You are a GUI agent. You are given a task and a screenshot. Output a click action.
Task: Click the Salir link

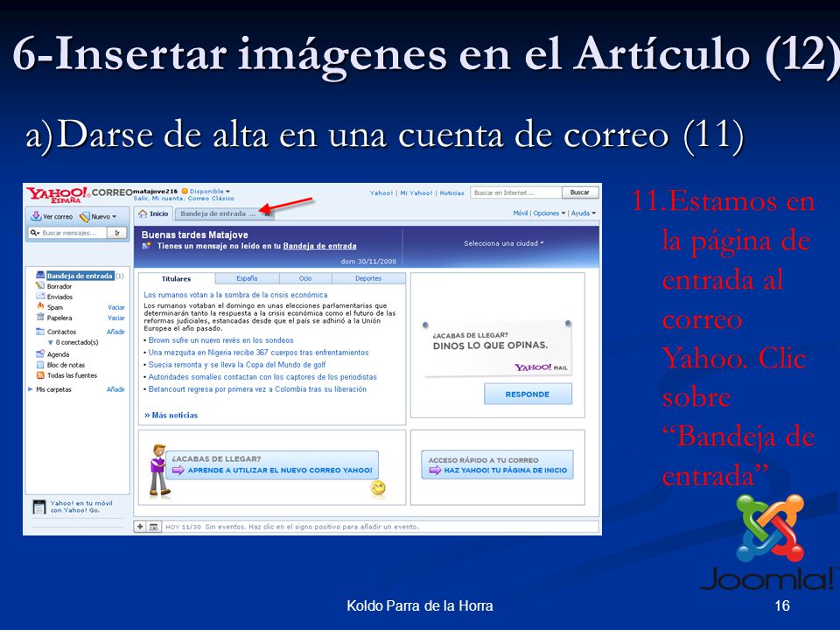coord(141,199)
